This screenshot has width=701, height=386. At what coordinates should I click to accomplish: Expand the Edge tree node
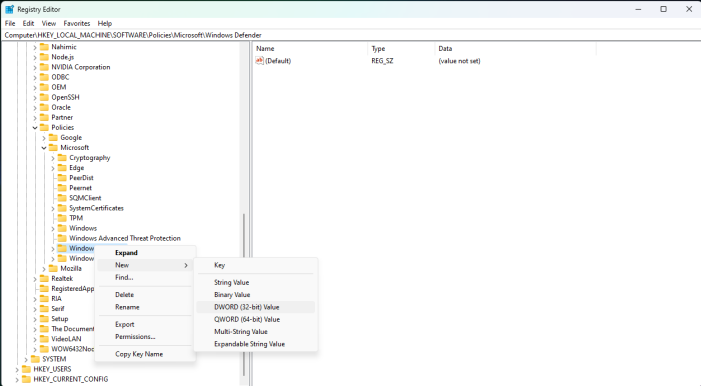tap(53, 168)
